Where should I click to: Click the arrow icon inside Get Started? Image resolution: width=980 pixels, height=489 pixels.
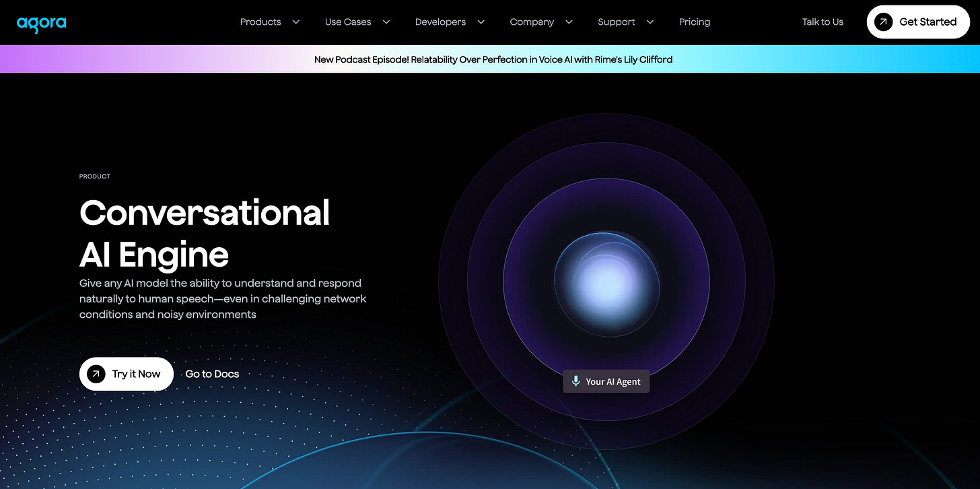coord(883,22)
